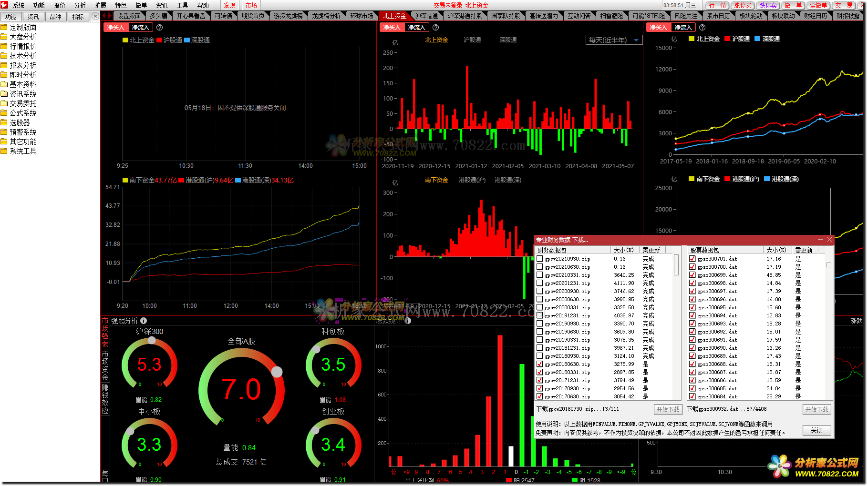The image size is (868, 486).
Task: Click yellow 北上资金 legend swatch in left chart
Action: pos(125,40)
